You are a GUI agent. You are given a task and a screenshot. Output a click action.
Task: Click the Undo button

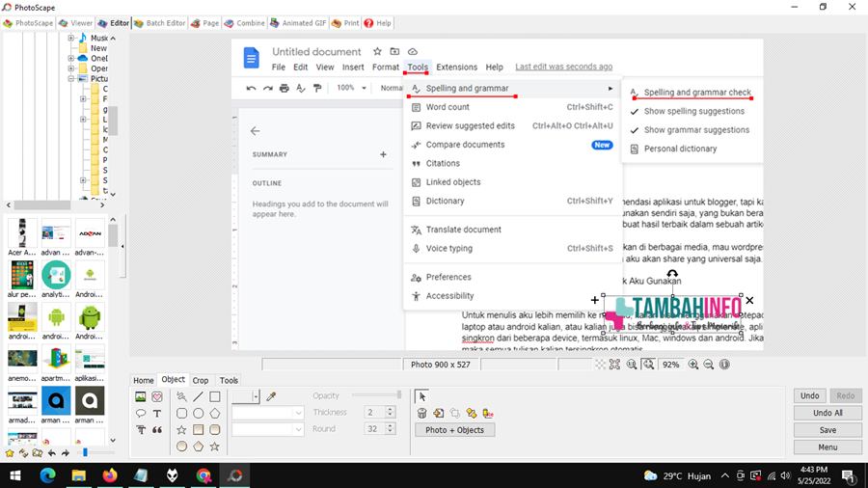pos(810,395)
